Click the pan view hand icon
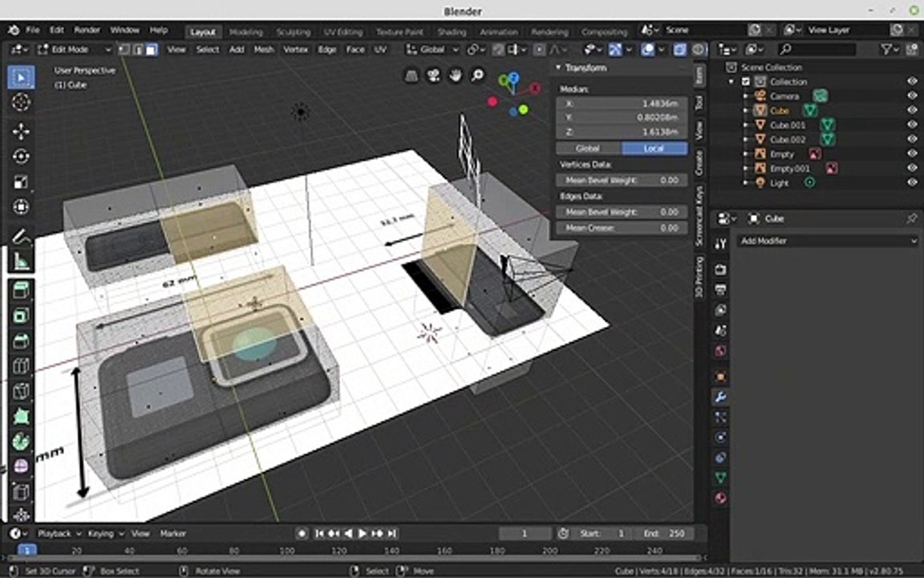This screenshot has height=578, width=924. click(455, 75)
